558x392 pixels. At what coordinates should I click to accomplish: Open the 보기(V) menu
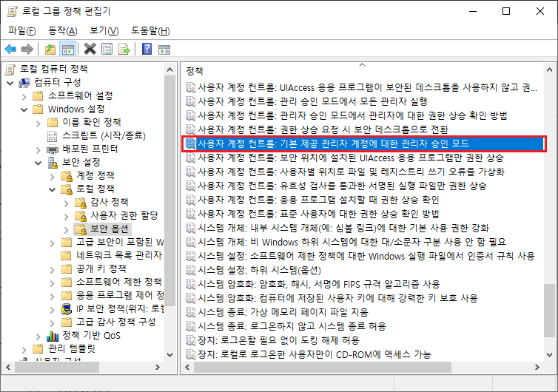point(104,30)
